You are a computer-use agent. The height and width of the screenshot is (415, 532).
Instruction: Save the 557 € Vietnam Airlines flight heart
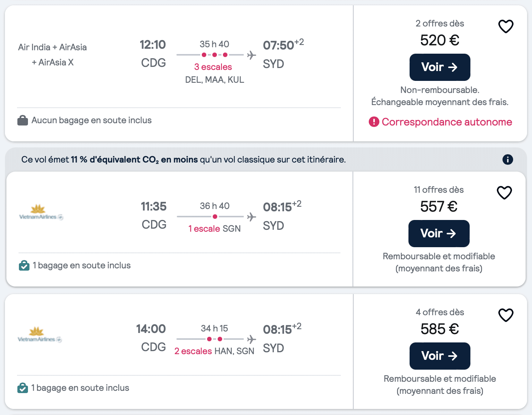coord(504,193)
